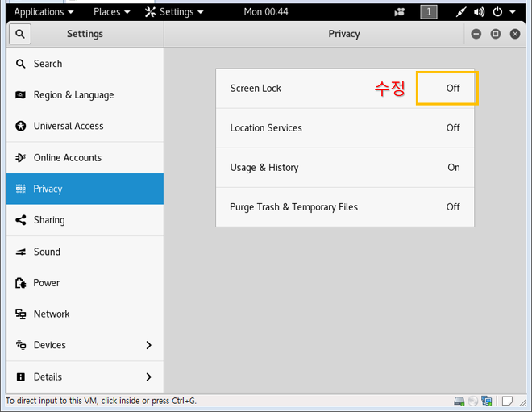The image size is (532, 412).
Task: Select the Search item in sidebar
Action: coord(85,64)
